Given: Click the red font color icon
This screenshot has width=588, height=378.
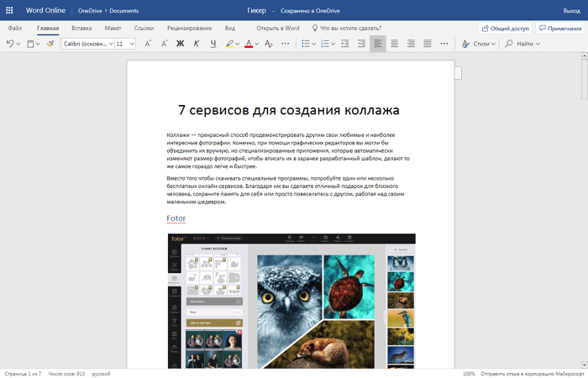Looking at the screenshot, I should tap(249, 43).
